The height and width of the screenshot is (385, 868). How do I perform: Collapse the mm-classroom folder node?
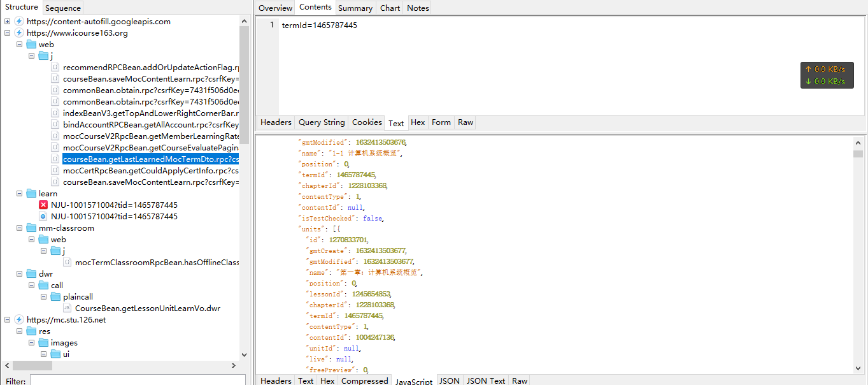tap(19, 228)
